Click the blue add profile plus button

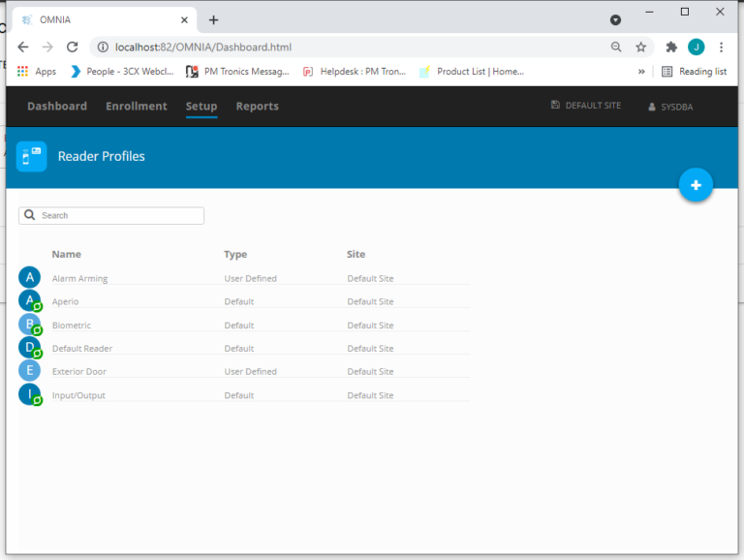pos(696,185)
